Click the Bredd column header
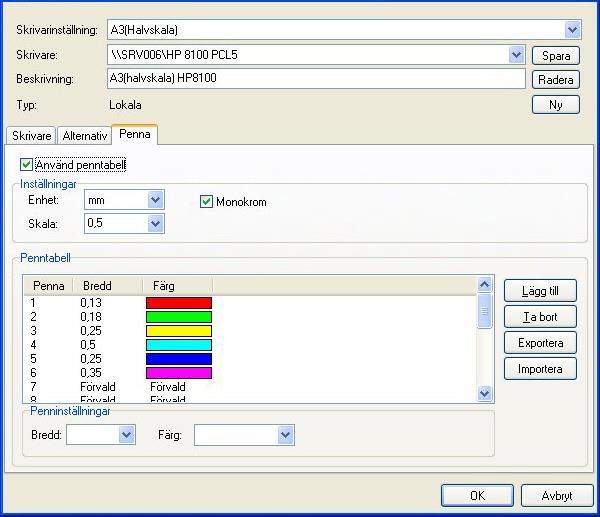600x517 pixels. tap(108, 286)
